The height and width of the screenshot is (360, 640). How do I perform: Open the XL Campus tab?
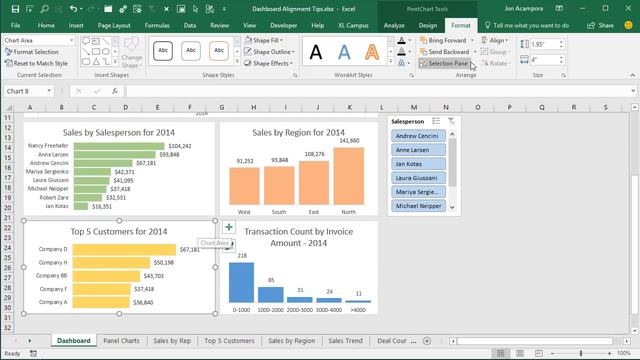353,25
